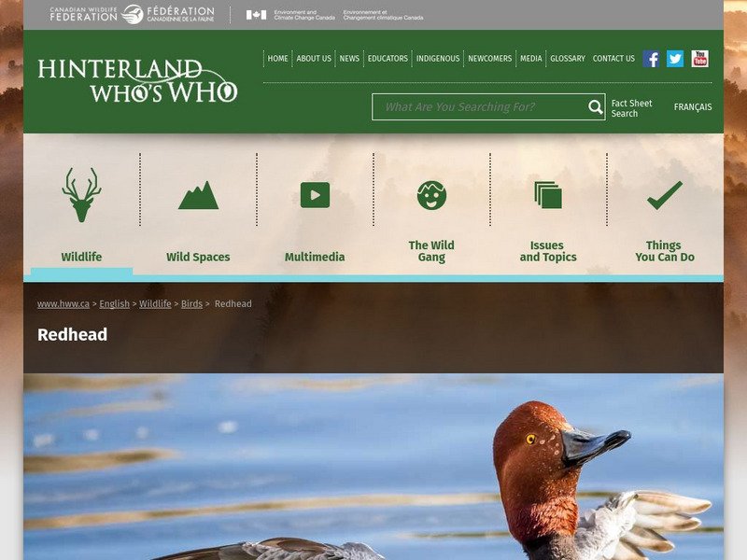Click the Multimedia play icon
Viewport: 747px width, 560px height.
pyautogui.click(x=315, y=195)
